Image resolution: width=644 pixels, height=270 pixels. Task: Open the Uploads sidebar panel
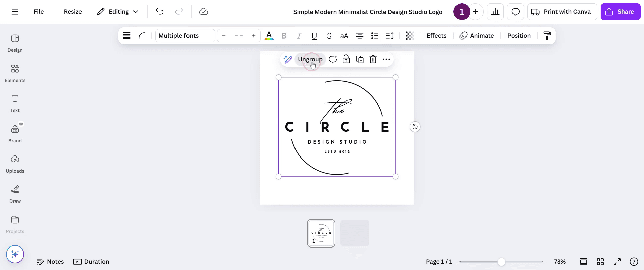(15, 164)
